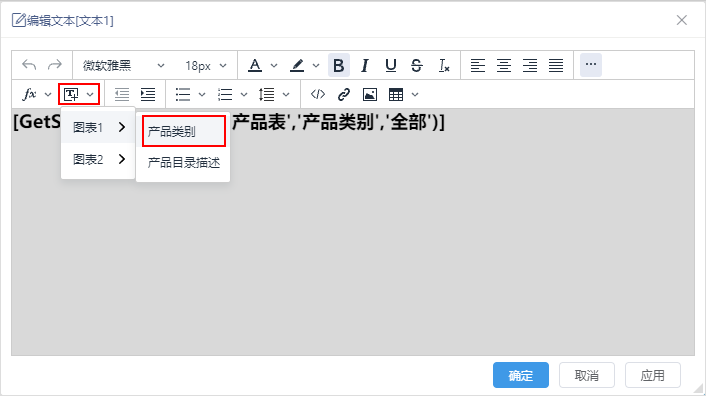
Task: Align text right
Action: (x=530, y=66)
